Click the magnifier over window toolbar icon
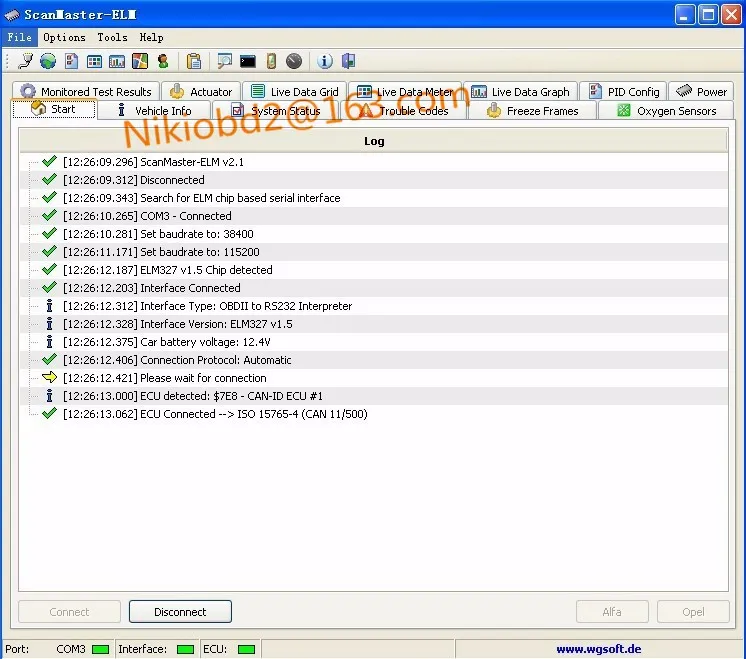Image resolution: width=746 pixels, height=659 pixels. point(224,61)
